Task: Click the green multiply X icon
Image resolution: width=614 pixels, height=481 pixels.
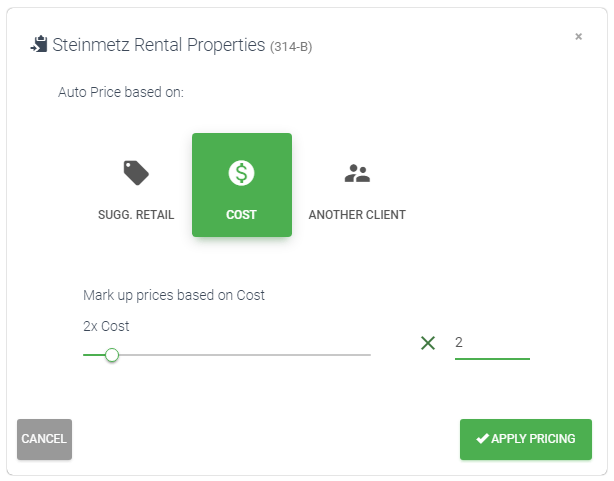Action: [x=428, y=343]
